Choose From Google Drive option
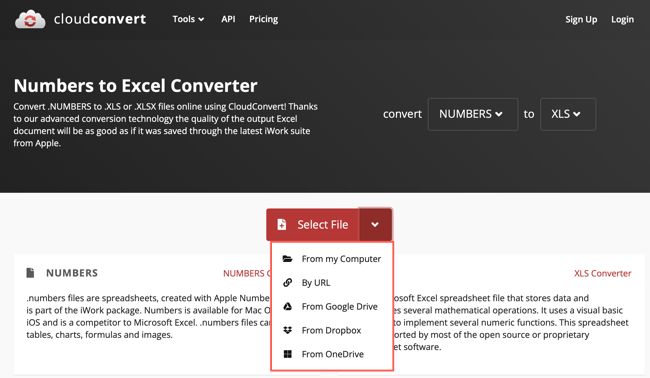This screenshot has width=650, height=378. (x=332, y=307)
